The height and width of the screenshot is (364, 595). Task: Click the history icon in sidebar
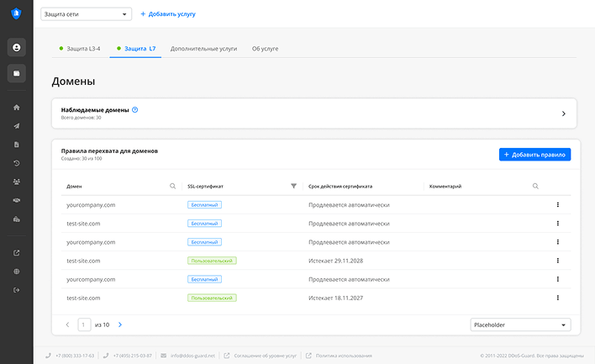click(17, 163)
